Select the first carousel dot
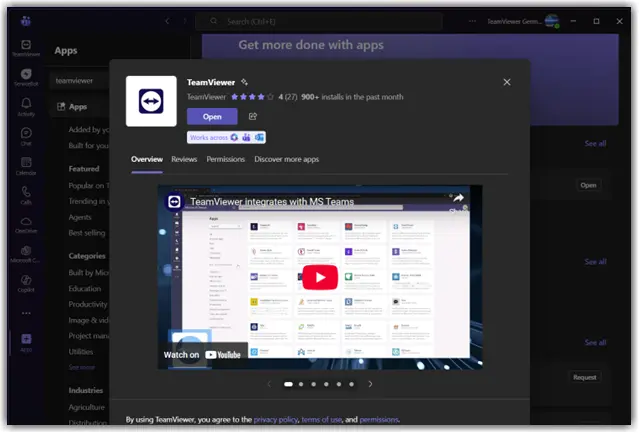 tap(288, 384)
